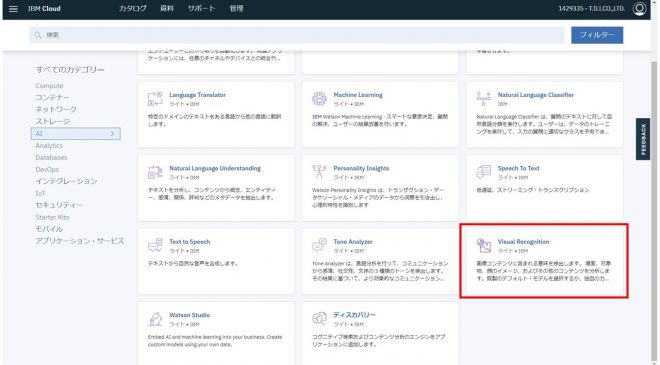
Task: Click the Speech To Text ストリーミング description
Action: pyautogui.click(x=533, y=190)
